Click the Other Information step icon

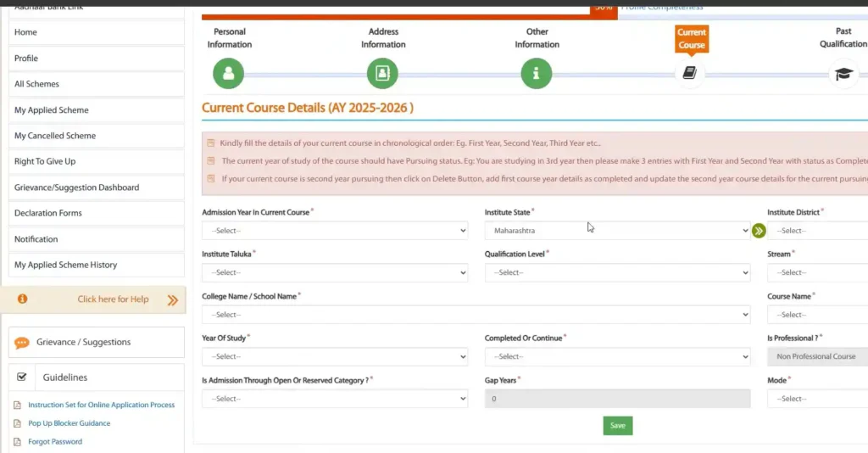tap(536, 74)
